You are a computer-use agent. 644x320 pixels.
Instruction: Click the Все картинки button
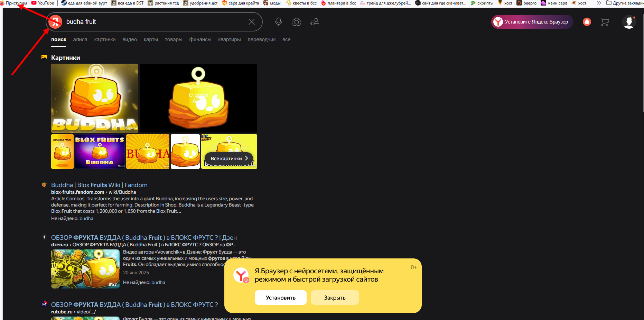click(x=229, y=158)
